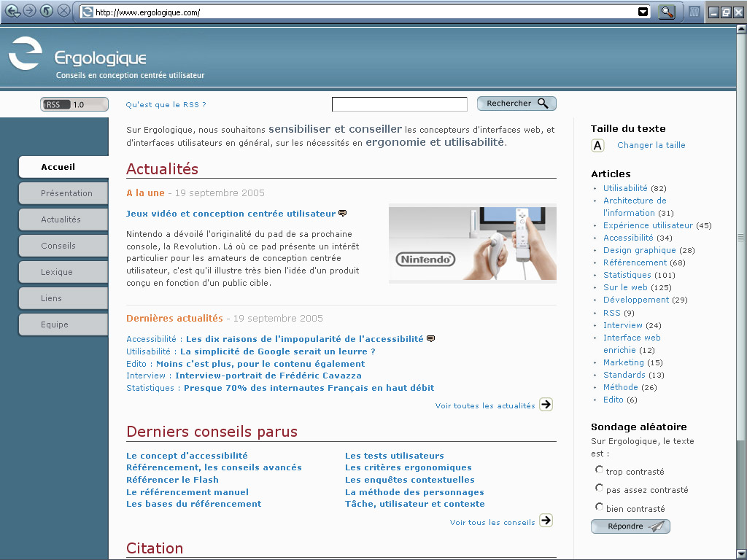The width and height of the screenshot is (747, 560).
Task: Click 'Voir tous les conseils' link text
Action: tap(492, 522)
